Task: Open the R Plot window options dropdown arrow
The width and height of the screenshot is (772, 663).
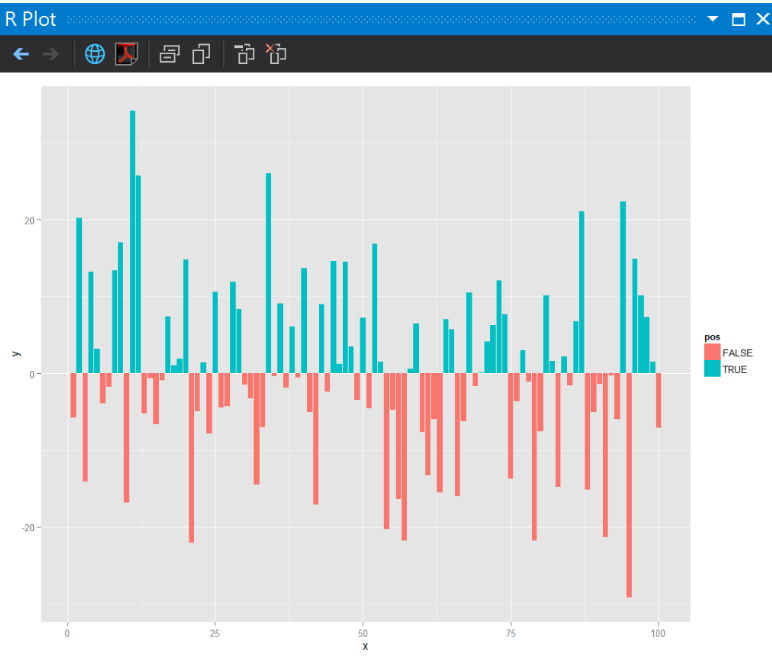Action: click(x=712, y=19)
